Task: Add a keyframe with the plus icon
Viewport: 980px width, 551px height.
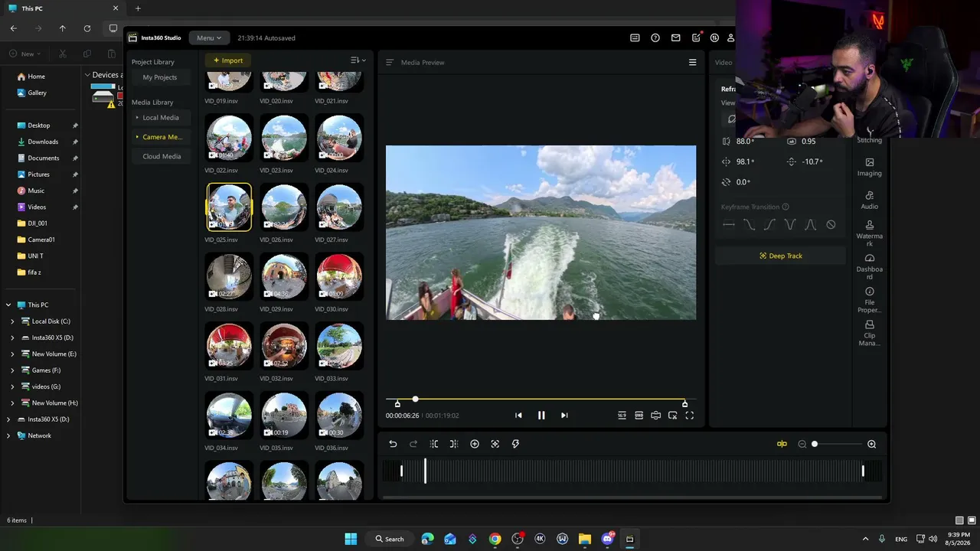Action: 475,444
